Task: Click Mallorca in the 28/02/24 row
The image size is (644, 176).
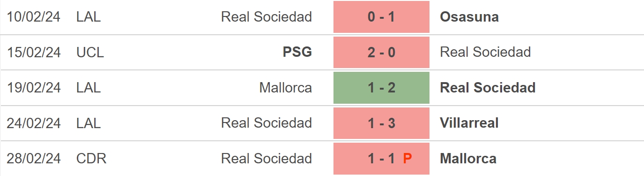Action: pos(468,159)
